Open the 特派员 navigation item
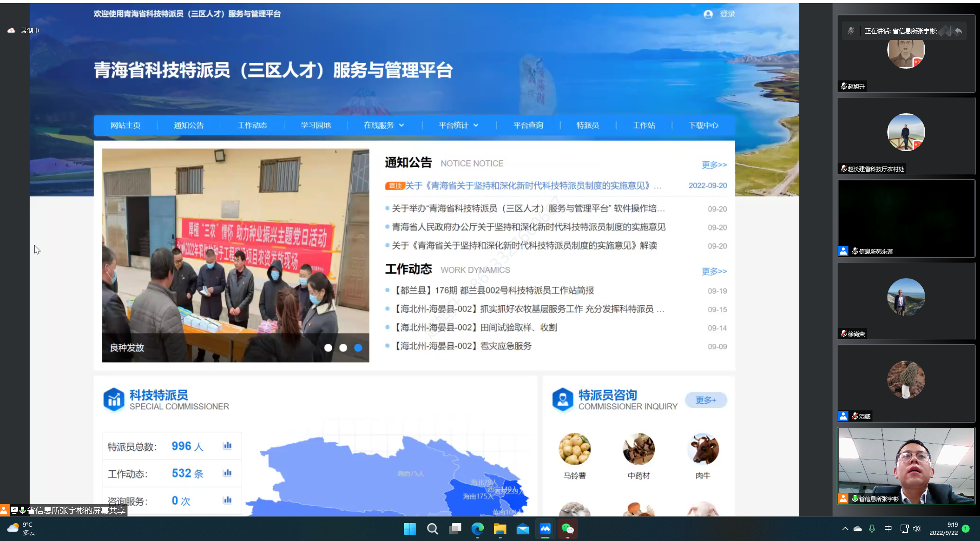980x541 pixels. pyautogui.click(x=588, y=126)
